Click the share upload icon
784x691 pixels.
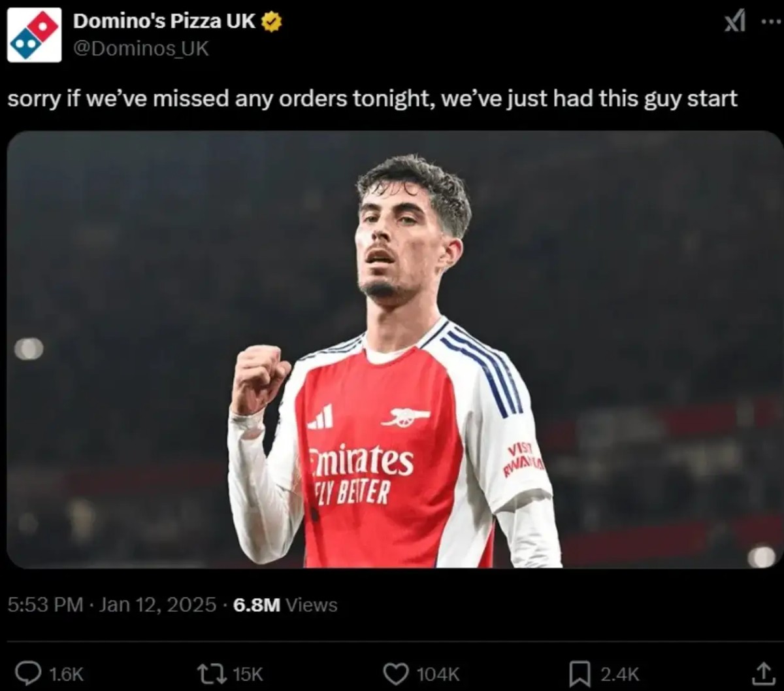(x=762, y=673)
